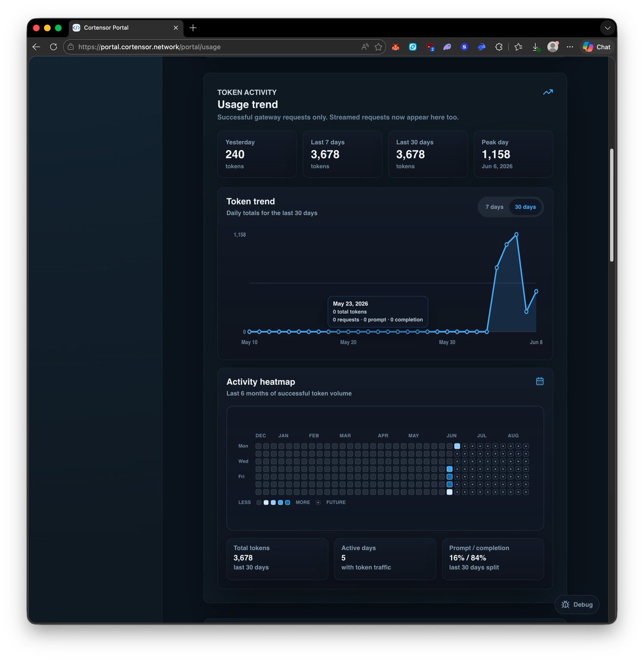The height and width of the screenshot is (660, 644).
Task: Click the Peak day 1,158 card
Action: coord(513,154)
